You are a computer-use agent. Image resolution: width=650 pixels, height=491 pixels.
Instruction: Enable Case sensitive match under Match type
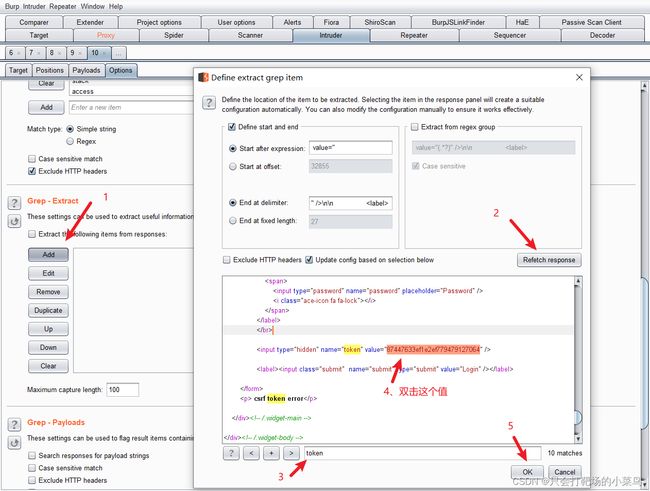pos(32,159)
